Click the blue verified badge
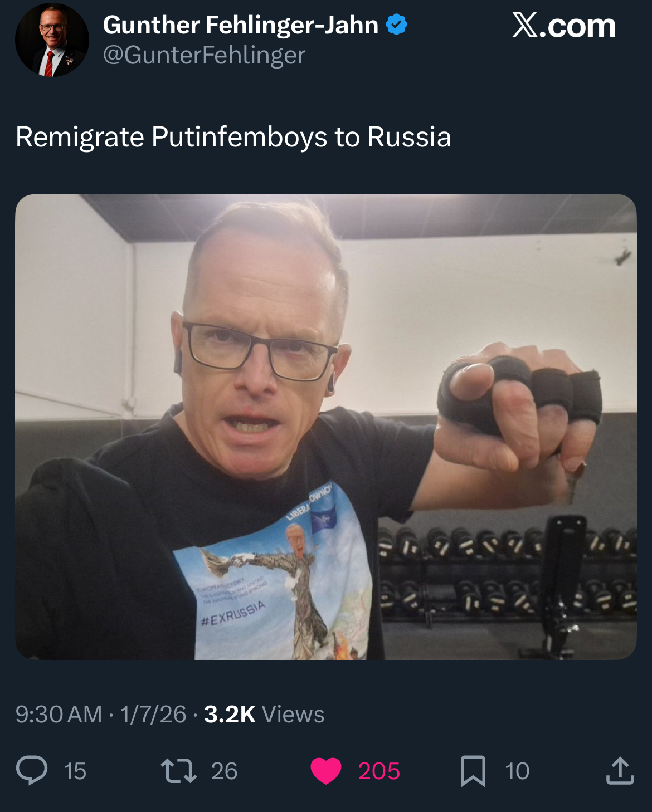Image resolution: width=652 pixels, height=812 pixels. [397, 25]
